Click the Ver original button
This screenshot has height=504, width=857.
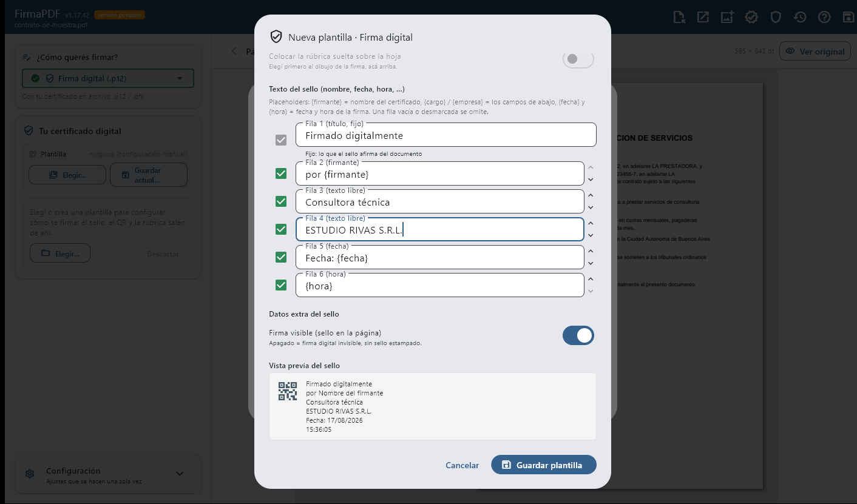pyautogui.click(x=815, y=52)
